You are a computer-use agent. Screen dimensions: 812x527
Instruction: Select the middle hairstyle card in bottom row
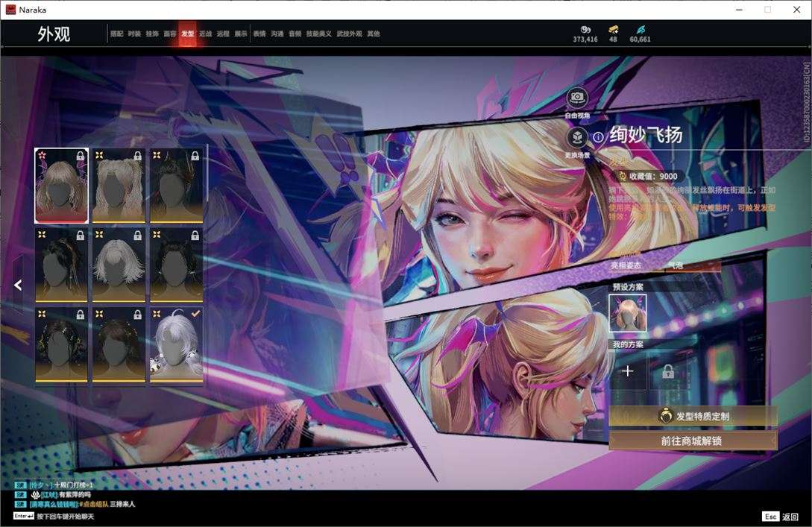[119, 344]
